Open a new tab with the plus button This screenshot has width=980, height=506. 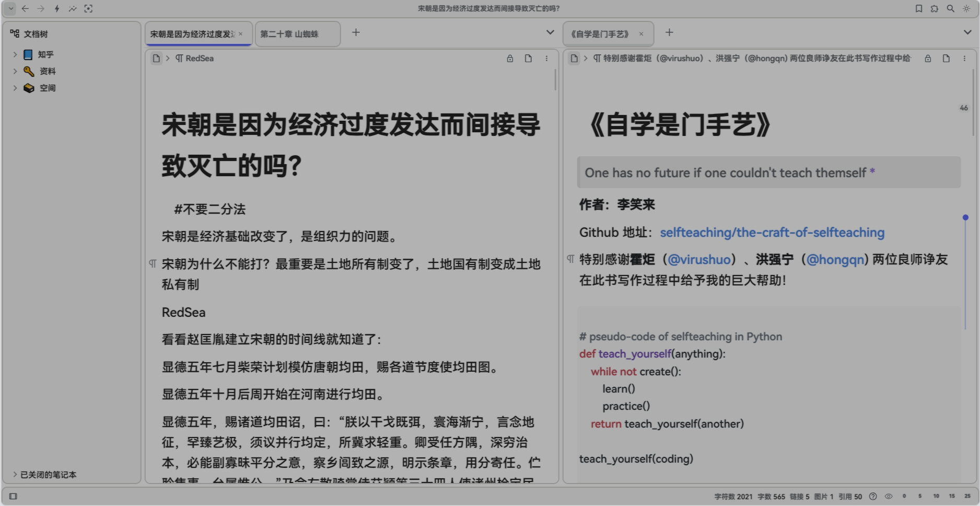[356, 32]
